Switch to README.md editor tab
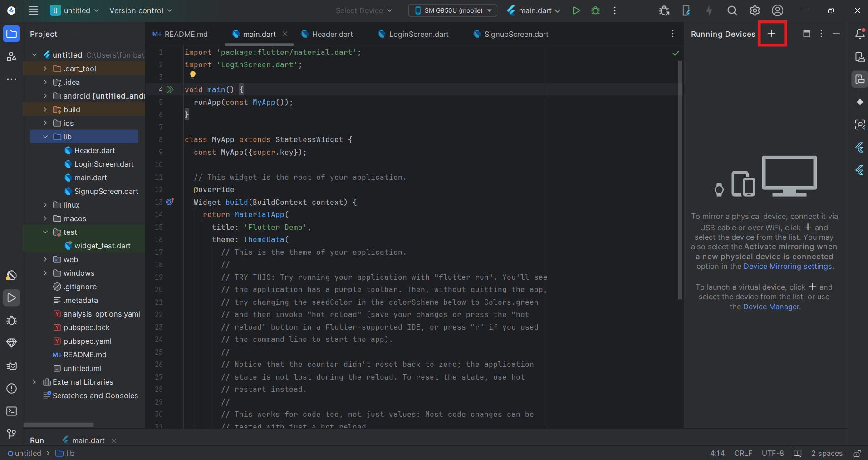This screenshot has height=460, width=868. [x=180, y=34]
